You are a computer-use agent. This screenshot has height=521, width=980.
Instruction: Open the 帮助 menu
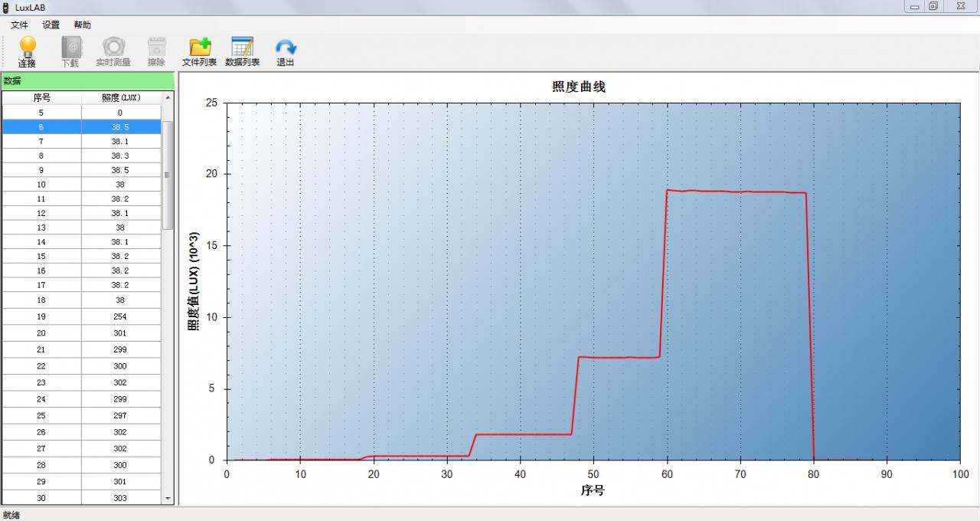tap(83, 25)
